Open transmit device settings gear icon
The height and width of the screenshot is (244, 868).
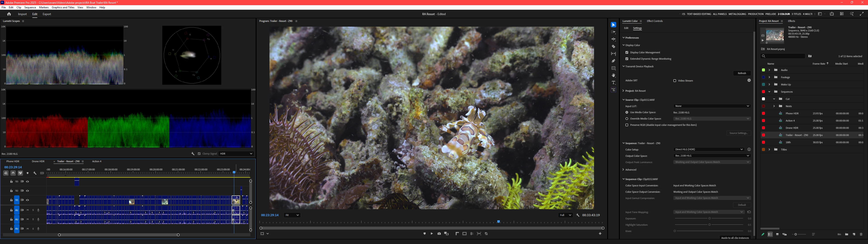(749, 80)
